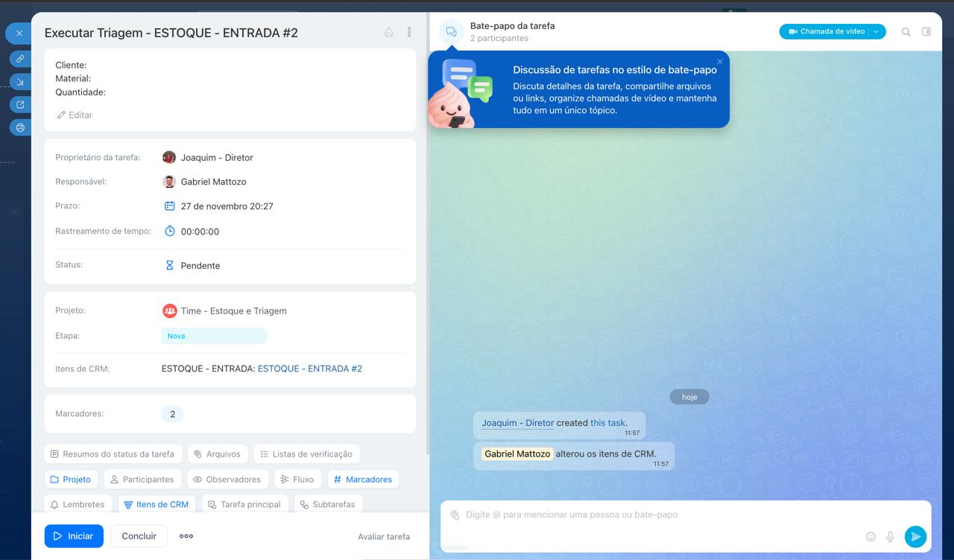Screen dimensions: 954x560
Task: Open the emoji picker in message box
Action: [871, 537]
